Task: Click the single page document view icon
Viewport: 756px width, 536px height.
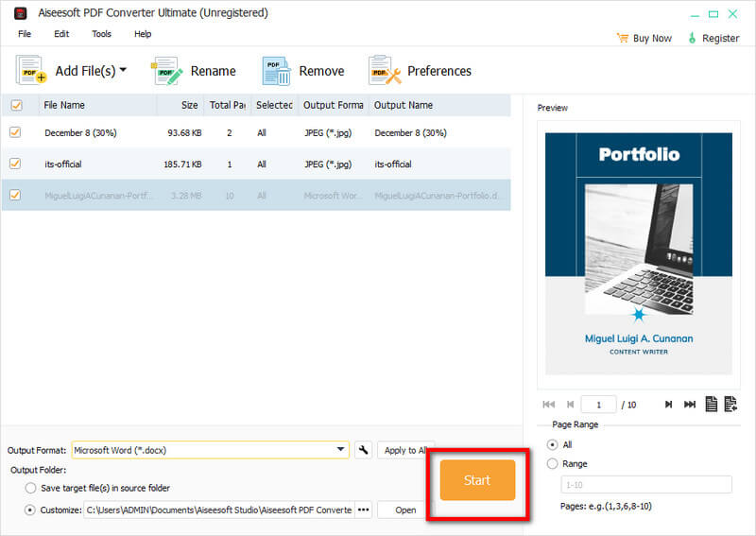Action: [x=712, y=404]
